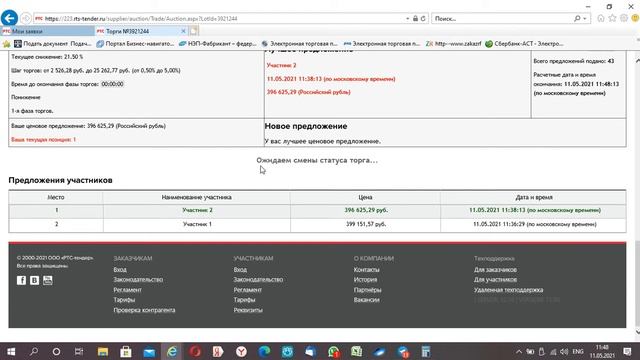Click price 399 151,57 руб. cell
Screen dimensions: 640x360
coord(366,224)
